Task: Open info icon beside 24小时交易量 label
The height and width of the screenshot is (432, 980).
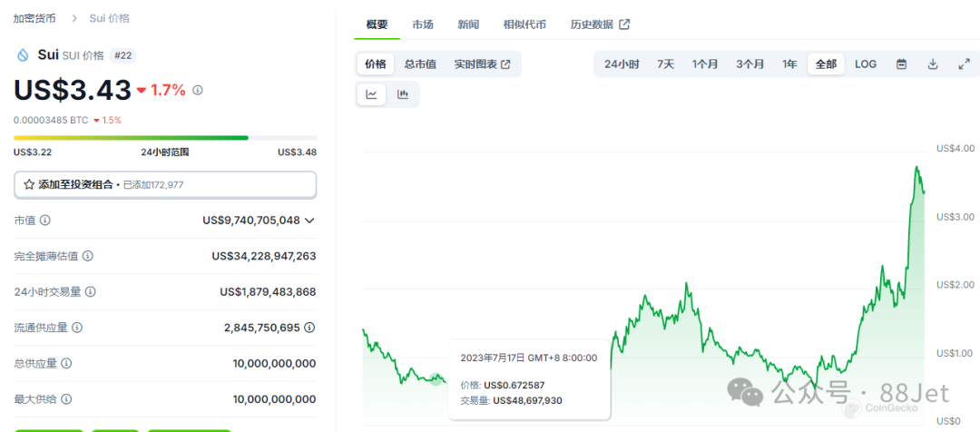Action: pyautogui.click(x=91, y=292)
